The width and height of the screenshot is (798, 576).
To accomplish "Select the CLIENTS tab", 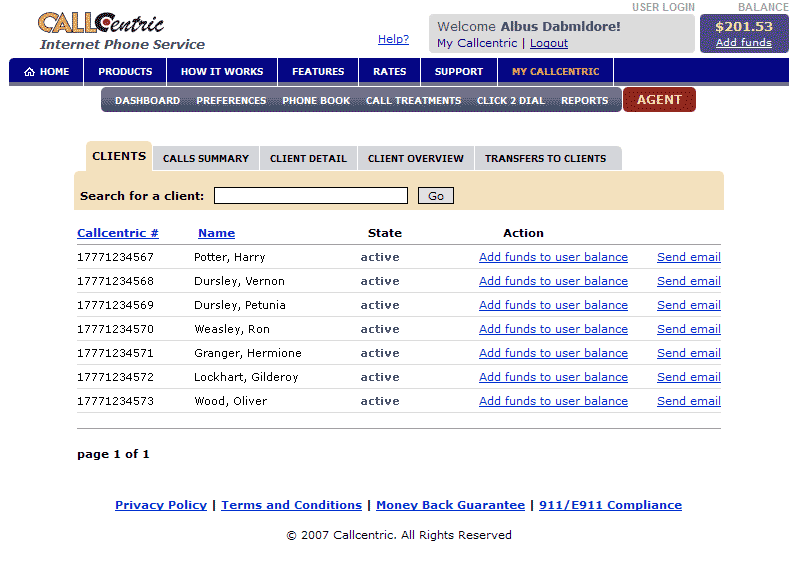I will [119, 156].
